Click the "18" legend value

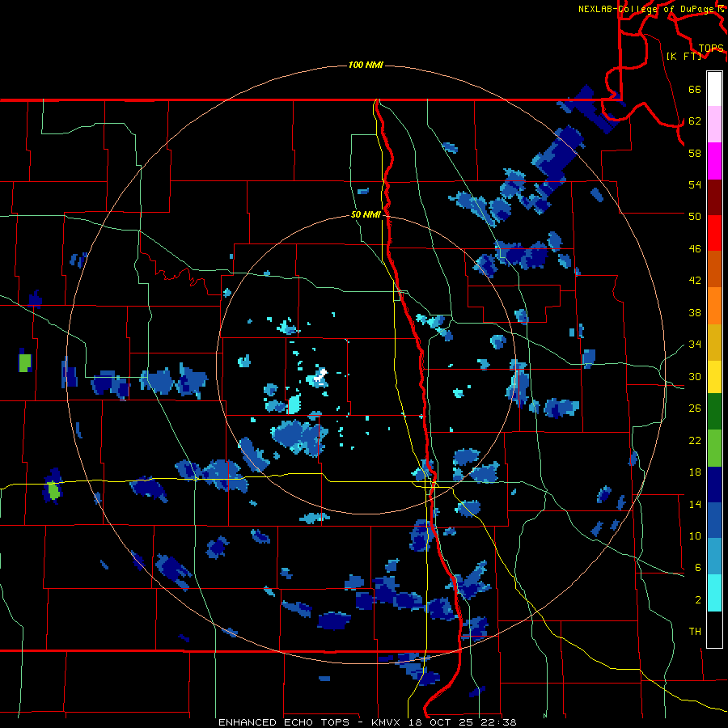click(x=695, y=472)
